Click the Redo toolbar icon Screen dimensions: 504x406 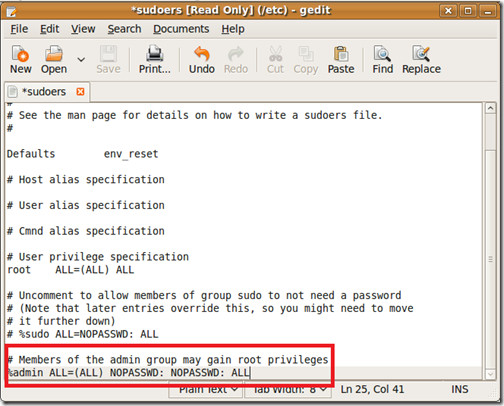tap(236, 54)
